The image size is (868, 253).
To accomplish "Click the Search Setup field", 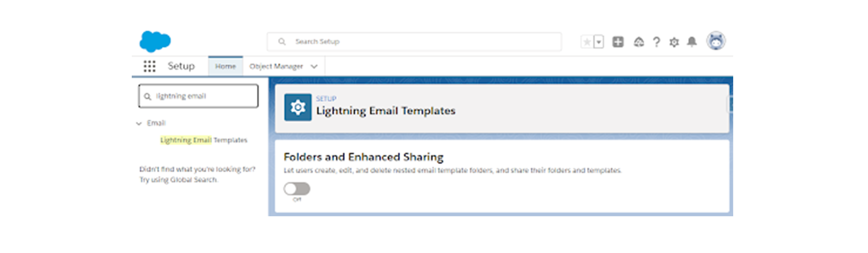I will pyautogui.click(x=414, y=41).
